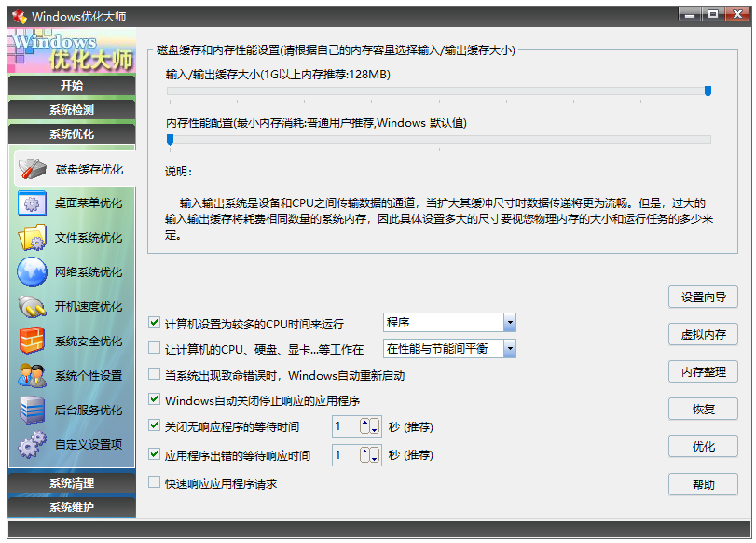Select the 后台服务优化 menu label
The width and height of the screenshot is (756, 543).
89,411
